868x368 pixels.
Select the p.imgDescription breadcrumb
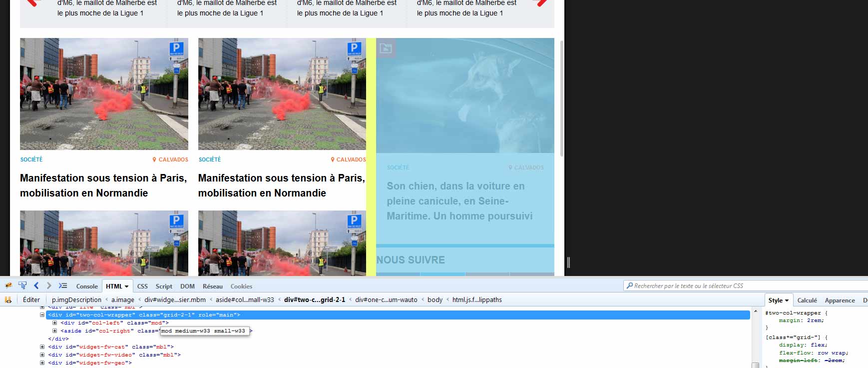[76, 300]
